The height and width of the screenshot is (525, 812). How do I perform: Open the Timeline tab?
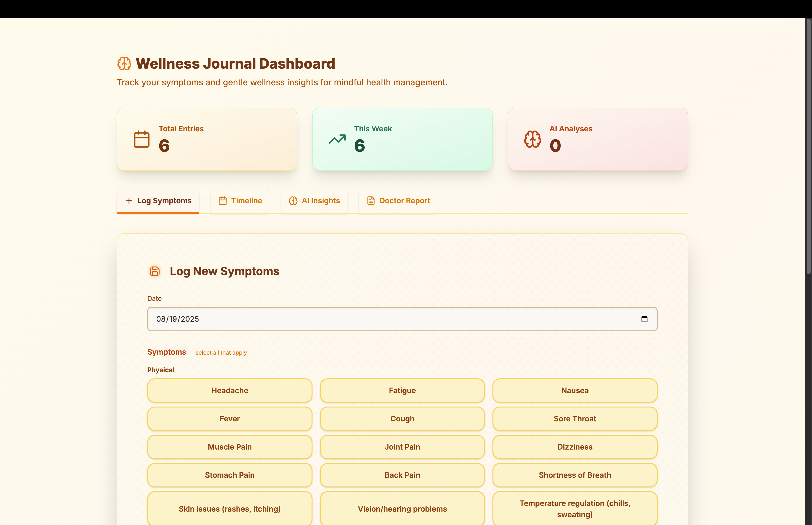pyautogui.click(x=240, y=201)
